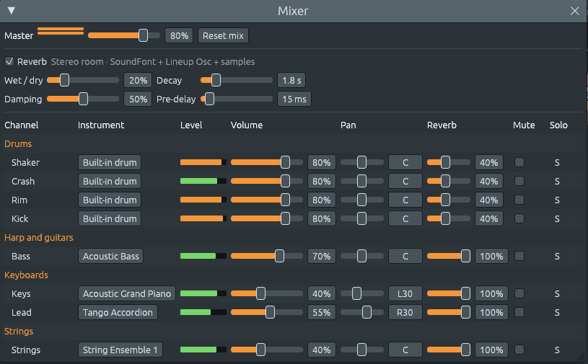Click the Decay 1.8 s value

tap(291, 80)
